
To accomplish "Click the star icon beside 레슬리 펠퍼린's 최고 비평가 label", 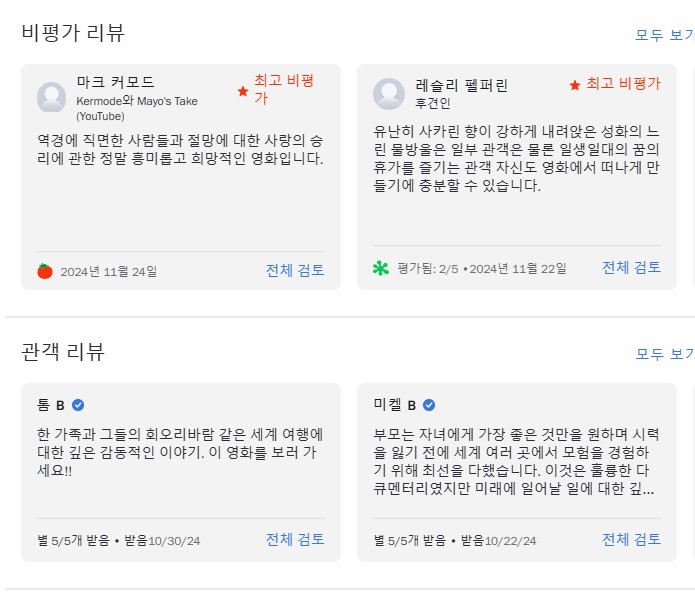I will [575, 85].
